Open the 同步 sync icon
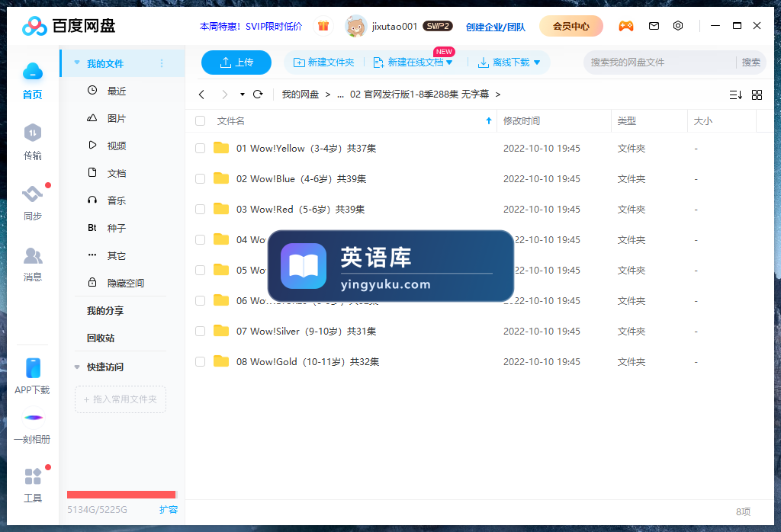Screen dimensions: 781x532 [32, 194]
